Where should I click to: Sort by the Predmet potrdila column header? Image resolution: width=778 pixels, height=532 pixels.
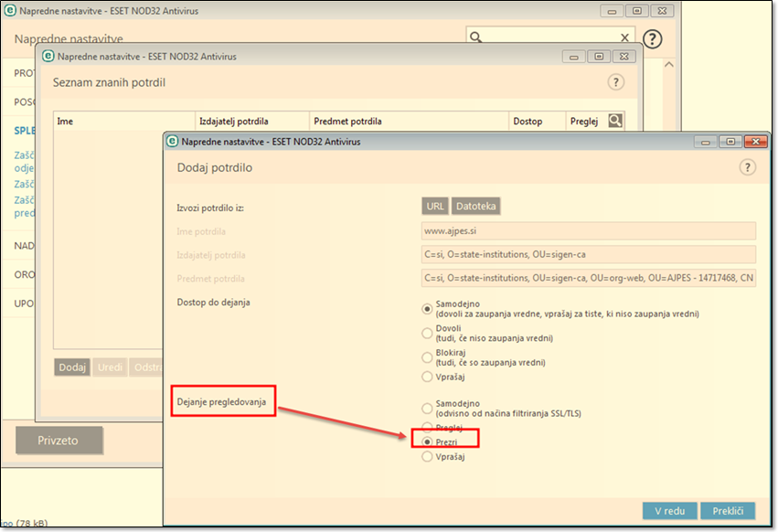pos(409,121)
